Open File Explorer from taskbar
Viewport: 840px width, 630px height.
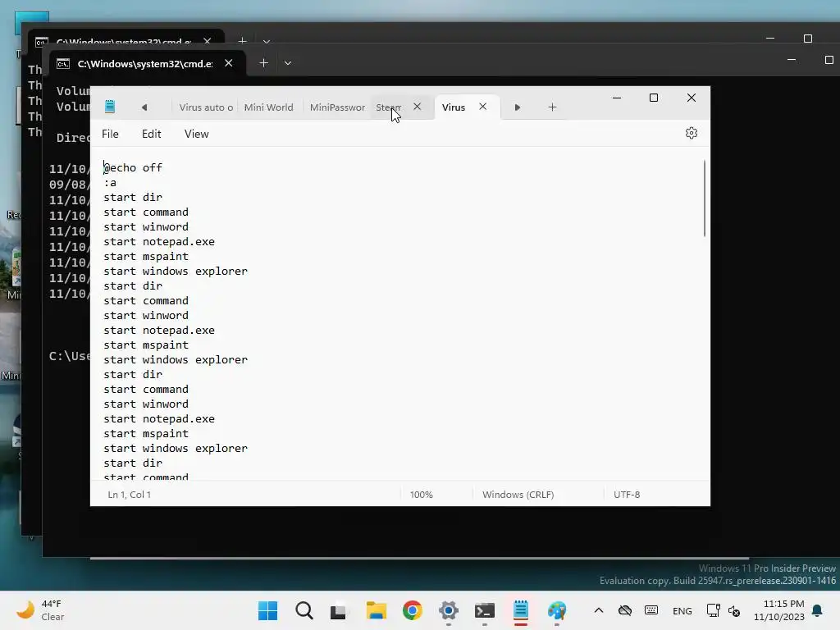(376, 610)
